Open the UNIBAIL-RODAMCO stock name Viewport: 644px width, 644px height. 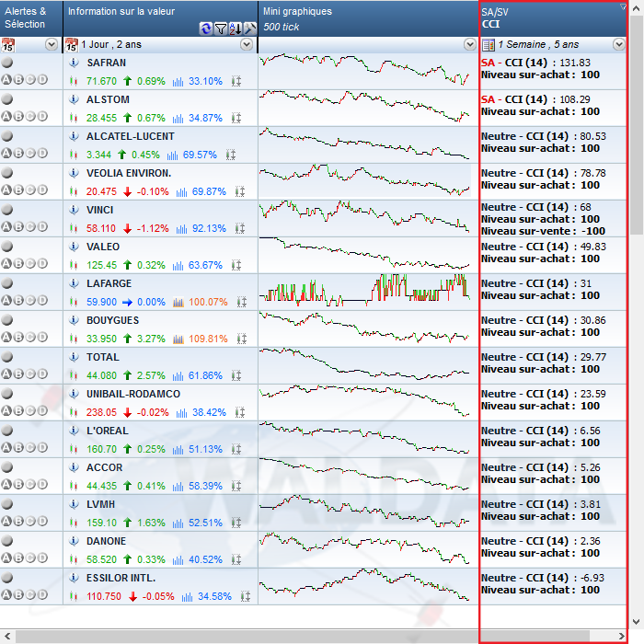[x=133, y=394]
